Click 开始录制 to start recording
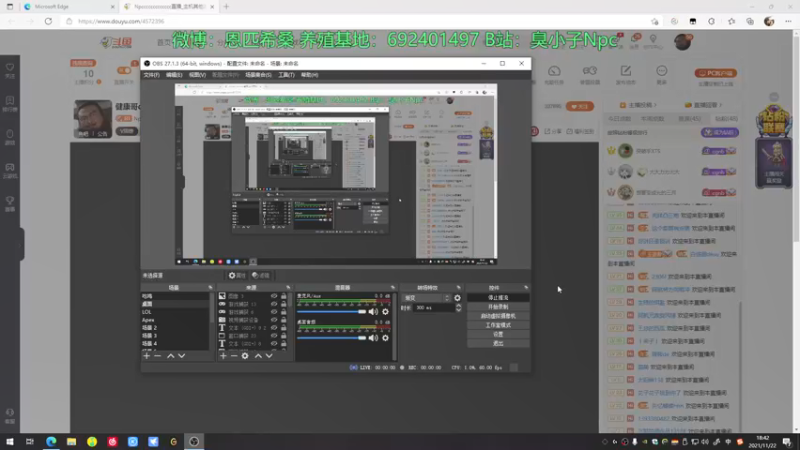 tap(498, 307)
